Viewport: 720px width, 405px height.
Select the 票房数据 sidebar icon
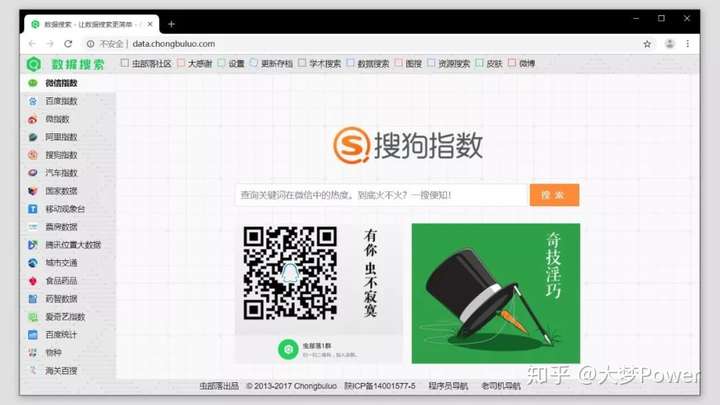[x=33, y=227]
